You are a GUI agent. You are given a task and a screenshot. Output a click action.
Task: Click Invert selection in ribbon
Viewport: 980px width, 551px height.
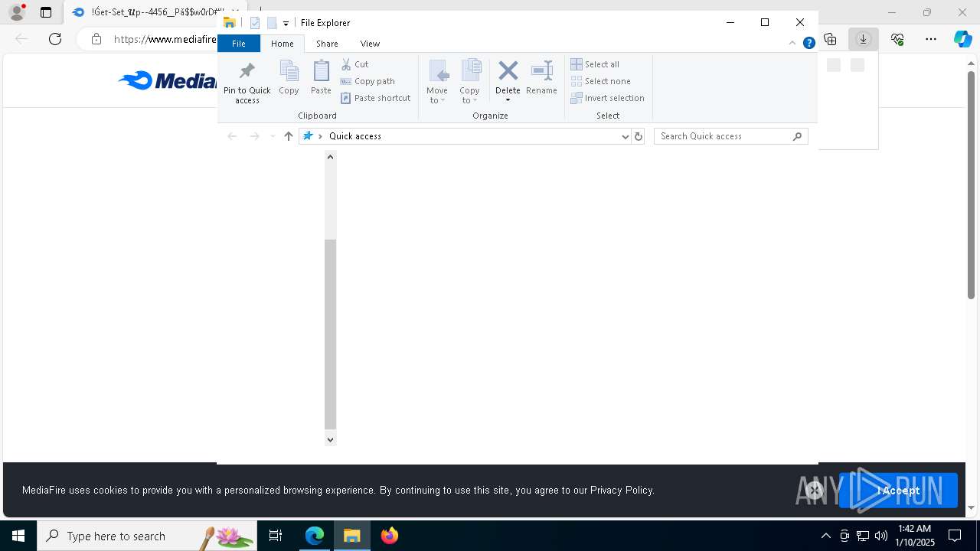click(x=608, y=98)
